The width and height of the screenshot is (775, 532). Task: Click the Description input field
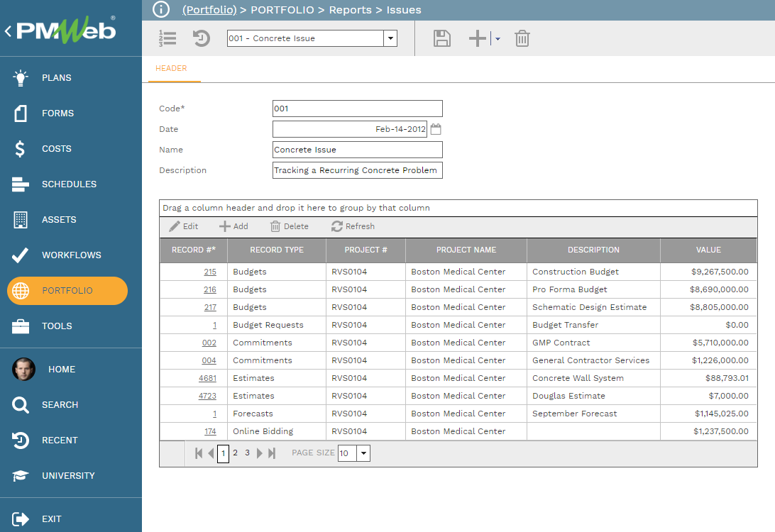[357, 170]
